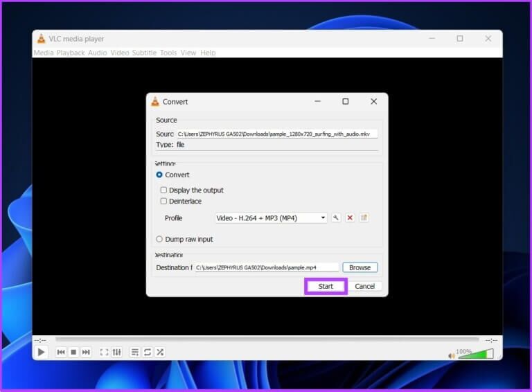The width and height of the screenshot is (532, 392).
Task: Open the Help menu
Action: [208, 53]
